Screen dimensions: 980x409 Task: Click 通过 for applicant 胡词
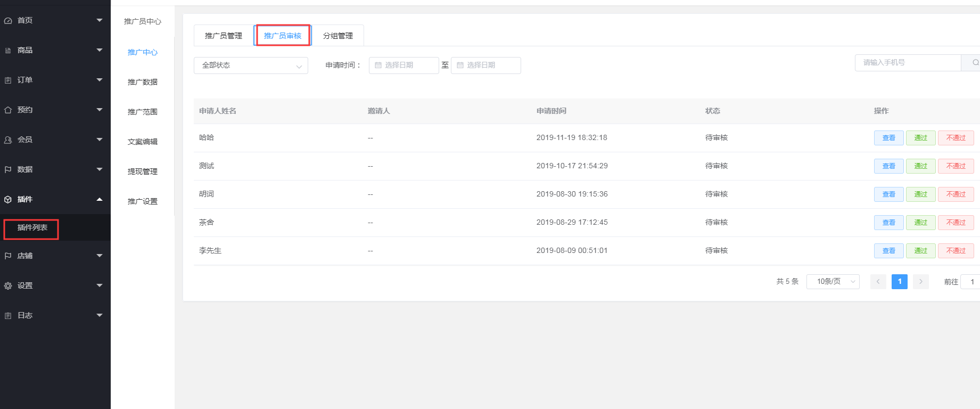pos(921,194)
